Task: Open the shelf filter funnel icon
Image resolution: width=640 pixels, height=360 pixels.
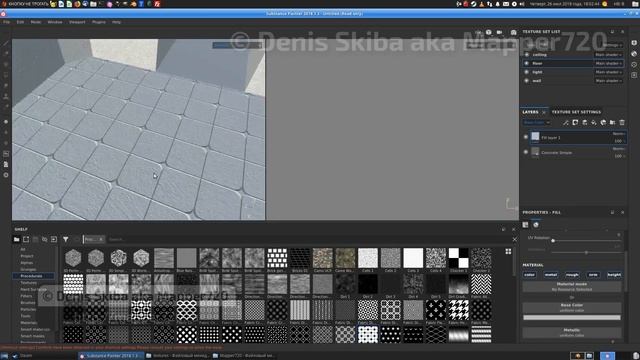Action: point(66,239)
